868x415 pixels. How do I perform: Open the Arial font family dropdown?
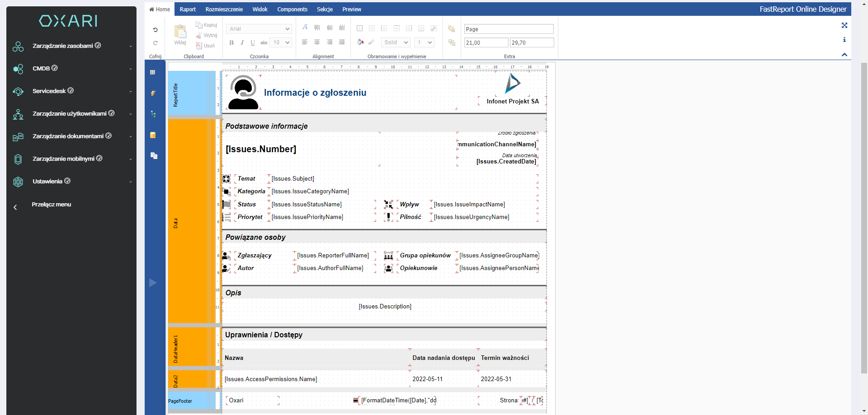pos(259,29)
